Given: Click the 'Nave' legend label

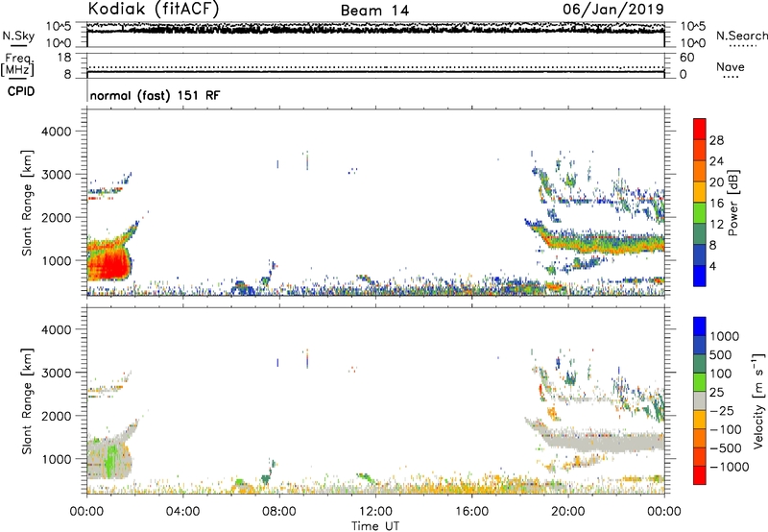Looking at the screenshot, I should [731, 66].
